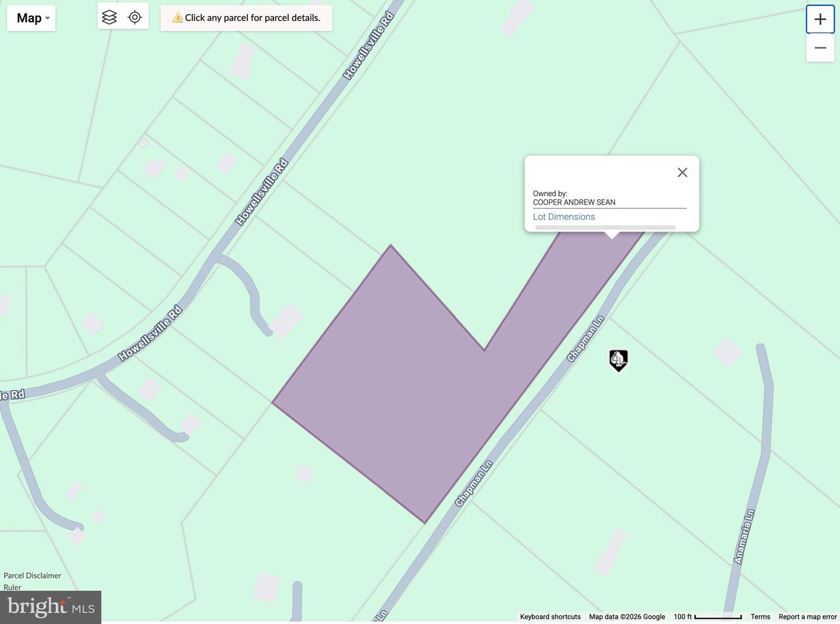The height and width of the screenshot is (624, 840).
Task: Click Report a map error
Action: [x=807, y=616]
